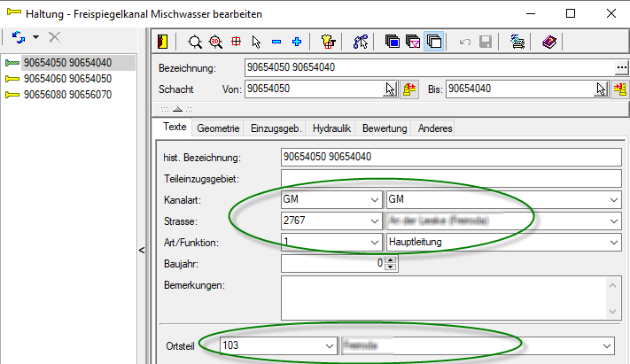This screenshot has height=364, width=630.
Task: Click the ellipsis button next to Bezeichnung
Action: tap(621, 67)
